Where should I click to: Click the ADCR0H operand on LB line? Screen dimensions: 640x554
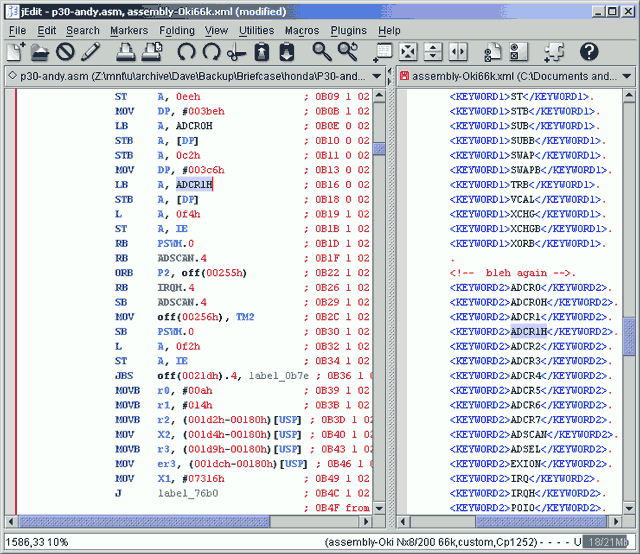pyautogui.click(x=194, y=126)
